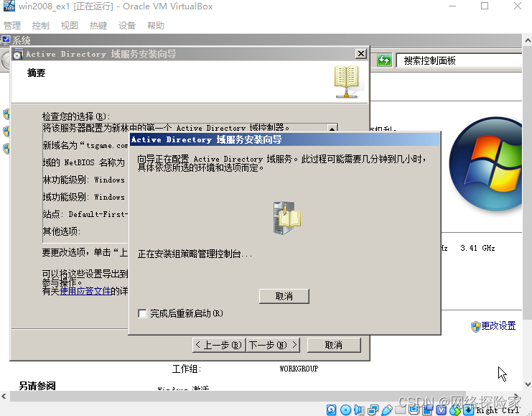Click the display settings status icon

[x=414, y=410]
